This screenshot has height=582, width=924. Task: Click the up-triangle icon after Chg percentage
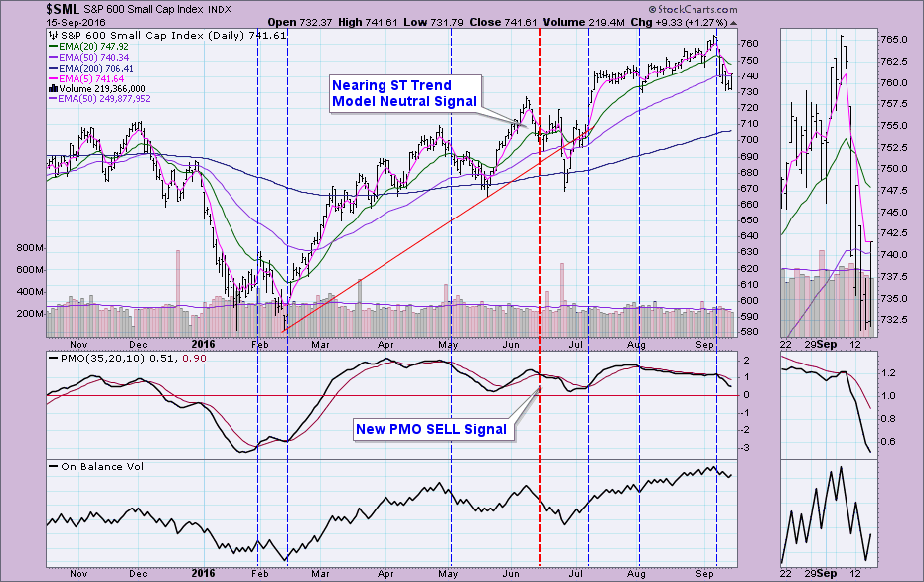tap(733, 23)
